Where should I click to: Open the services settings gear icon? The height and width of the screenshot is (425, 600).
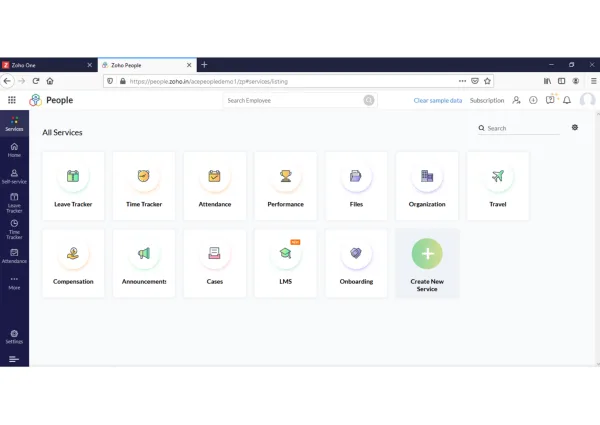[575, 127]
